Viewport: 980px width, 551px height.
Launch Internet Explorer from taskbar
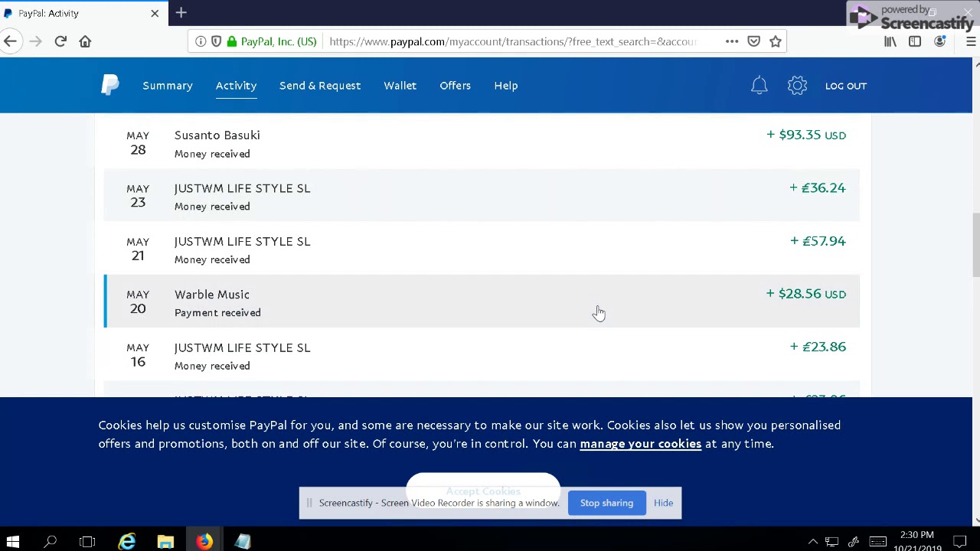click(127, 542)
